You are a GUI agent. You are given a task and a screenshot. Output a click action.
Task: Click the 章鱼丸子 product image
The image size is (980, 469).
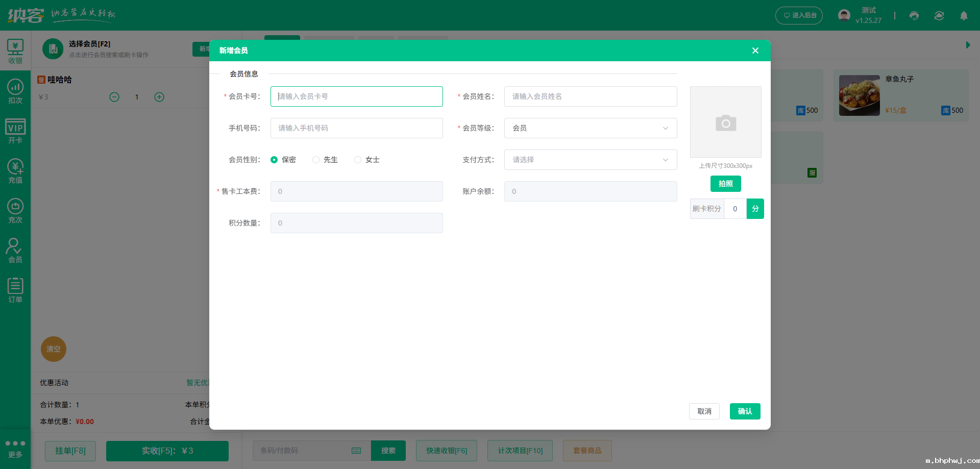click(x=860, y=95)
